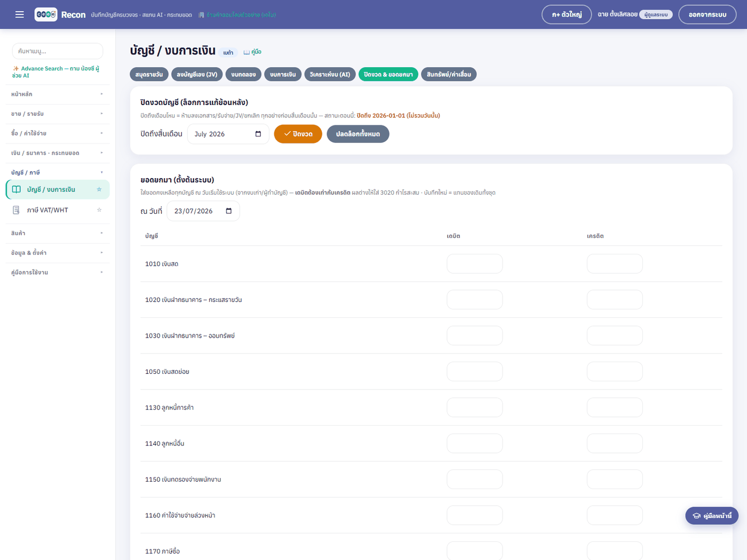Click the building icon beside demo shop name
Screen dimensions: 747x560
[x=201, y=15]
